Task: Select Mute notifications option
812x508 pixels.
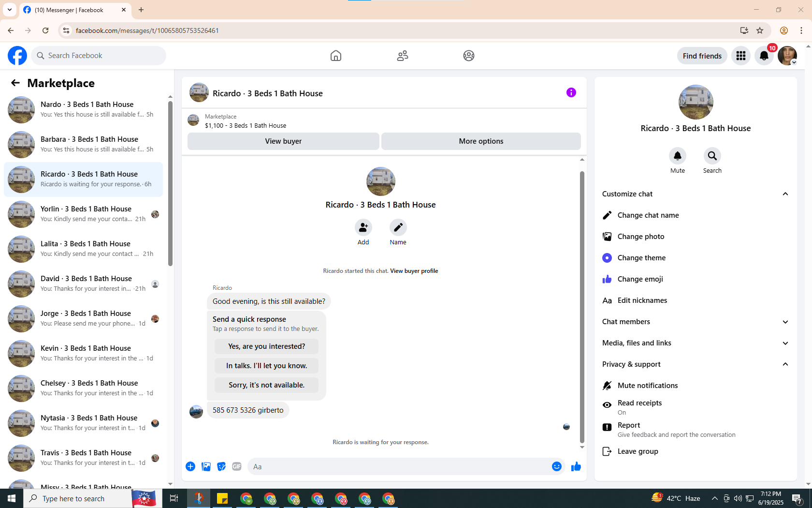Action: tap(696, 386)
